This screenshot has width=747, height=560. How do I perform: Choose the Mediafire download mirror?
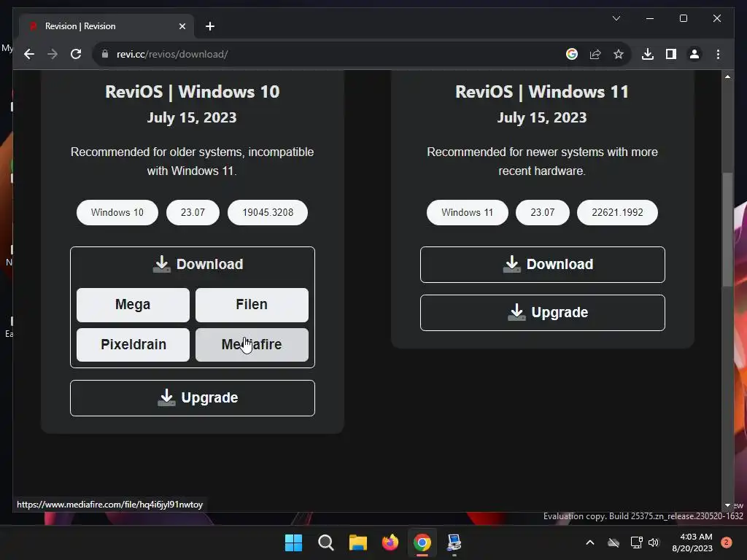(252, 345)
